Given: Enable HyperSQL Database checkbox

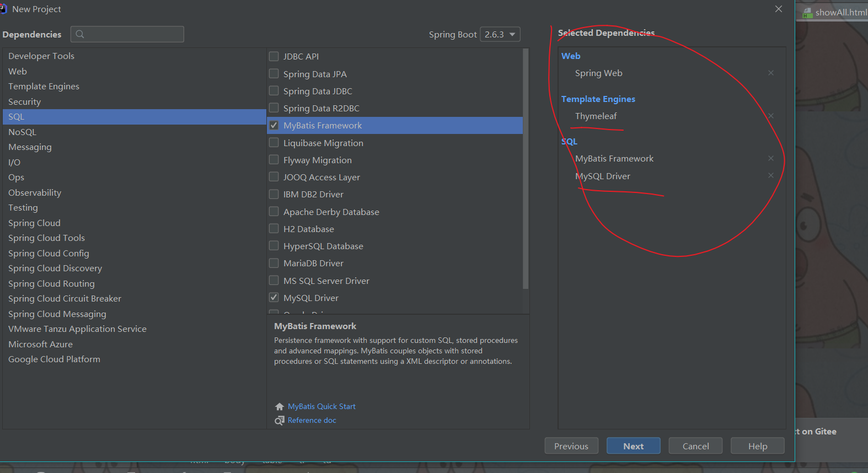Looking at the screenshot, I should click(x=274, y=245).
